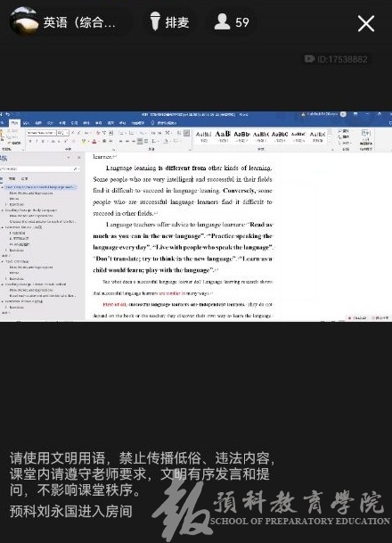Click the yellow text highlight icon
The image size is (392, 543).
84,141
